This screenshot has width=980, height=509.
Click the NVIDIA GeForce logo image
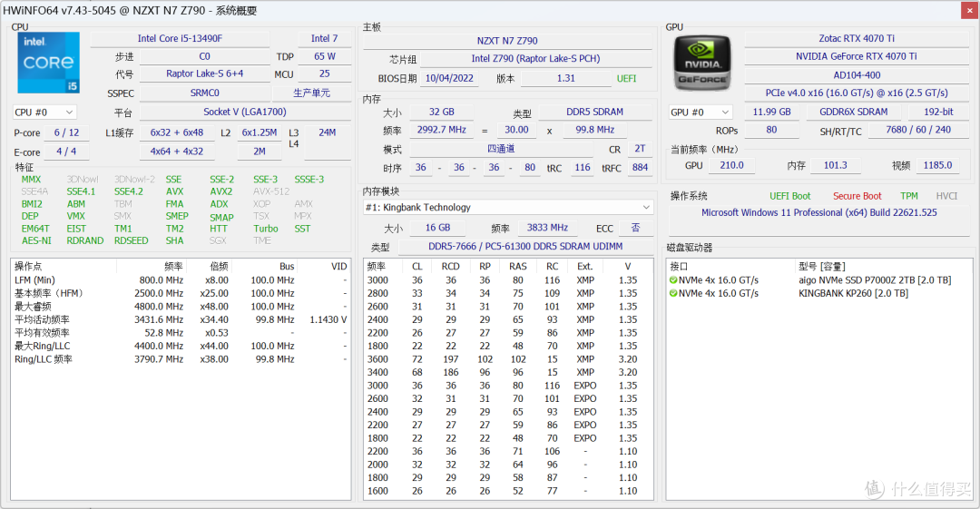tap(702, 64)
